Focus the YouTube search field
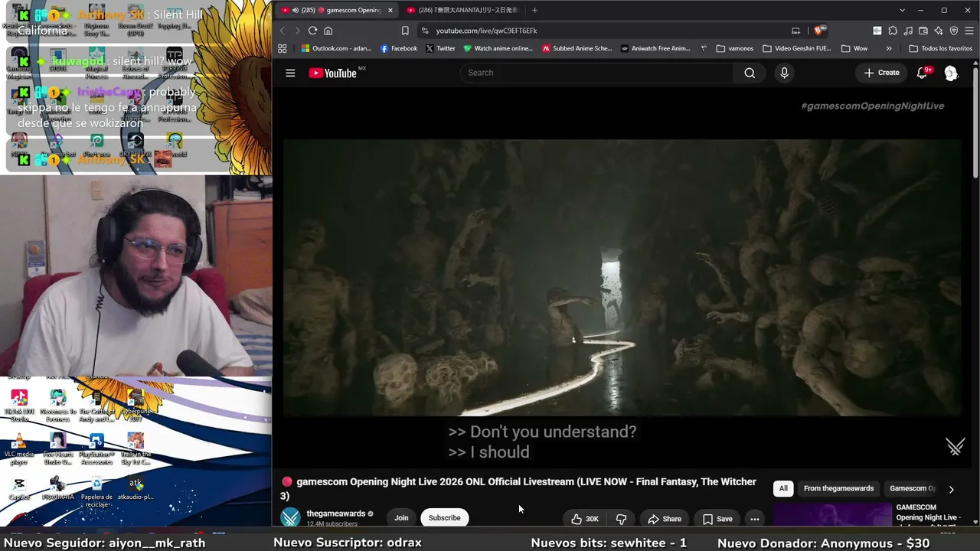 tap(596, 73)
